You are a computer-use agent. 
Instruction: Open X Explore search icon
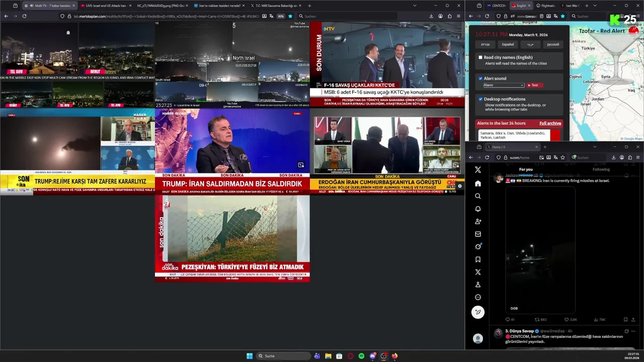[x=477, y=196]
